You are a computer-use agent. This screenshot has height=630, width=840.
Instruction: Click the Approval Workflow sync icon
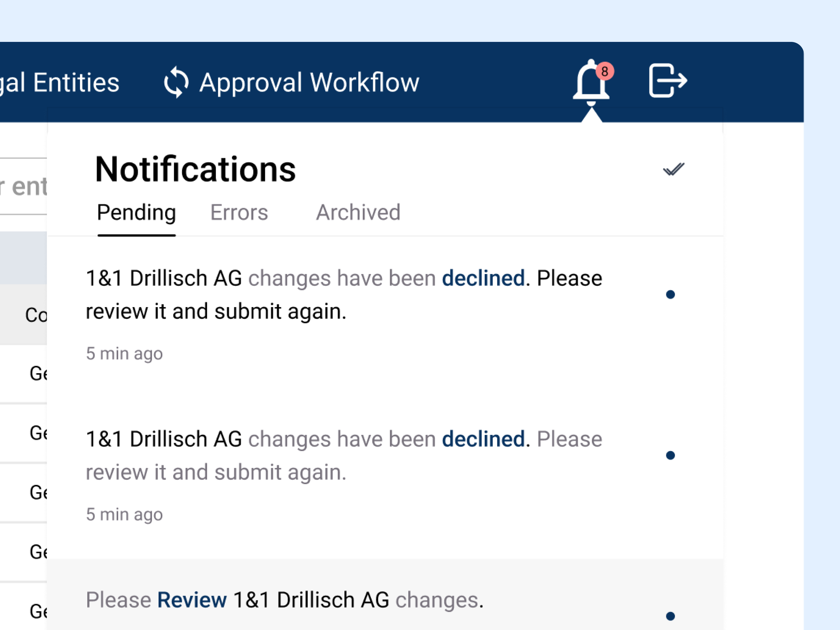(176, 82)
